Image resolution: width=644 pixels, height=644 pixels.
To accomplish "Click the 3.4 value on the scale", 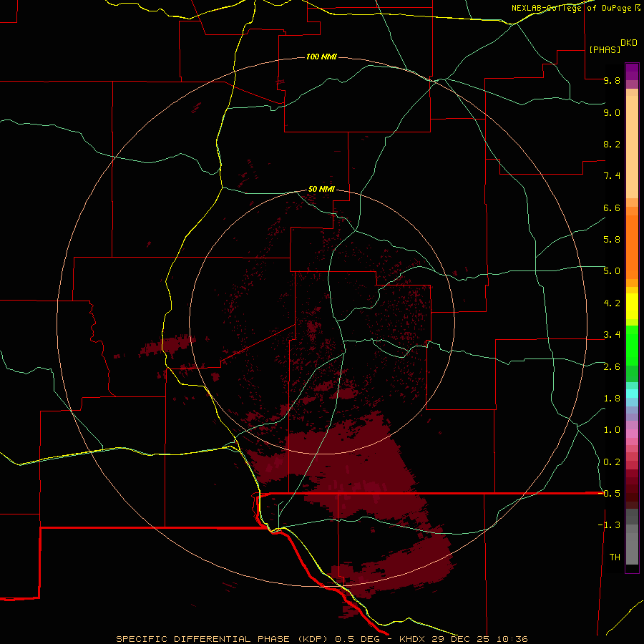I will click(x=612, y=335).
